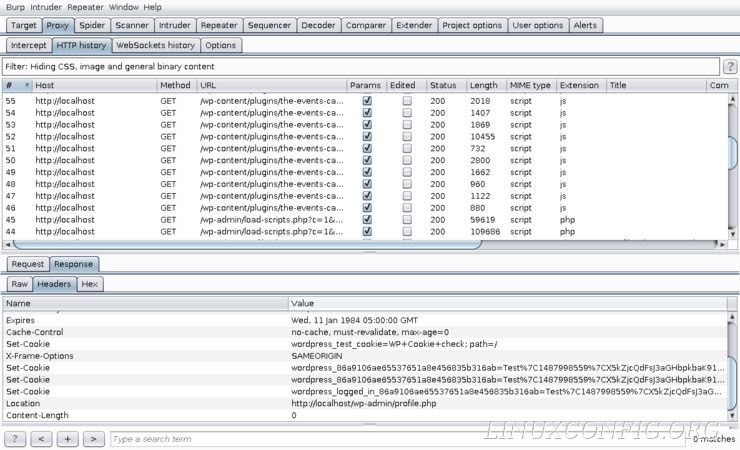
Task: Click the bottom-left help question mark button
Action: (15, 439)
